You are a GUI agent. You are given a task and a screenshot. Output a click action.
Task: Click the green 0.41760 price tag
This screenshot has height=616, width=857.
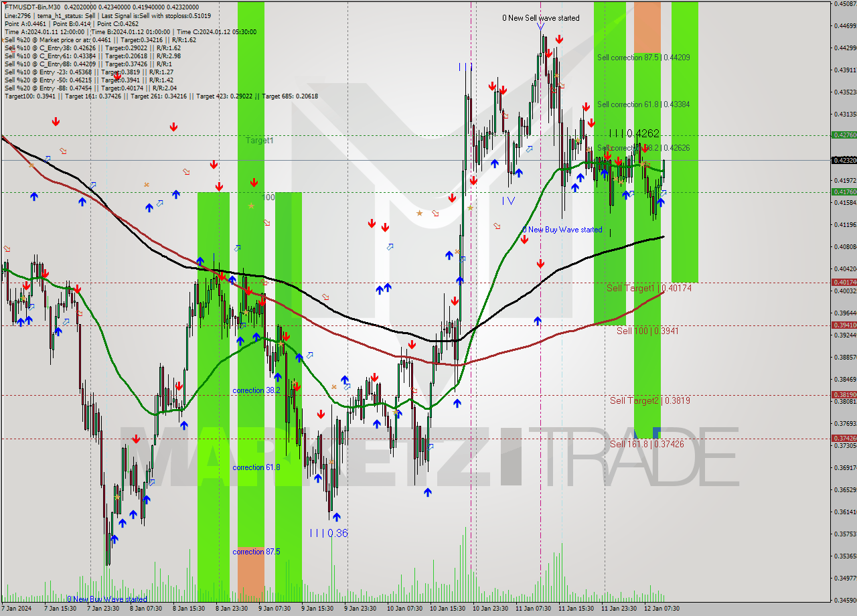(x=844, y=191)
